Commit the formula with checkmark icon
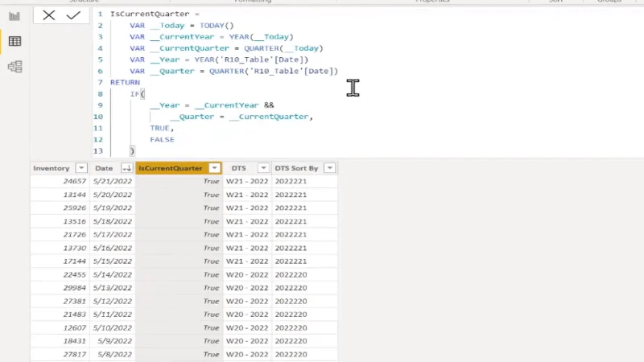Image resolution: width=644 pixels, height=362 pixels. [x=73, y=15]
